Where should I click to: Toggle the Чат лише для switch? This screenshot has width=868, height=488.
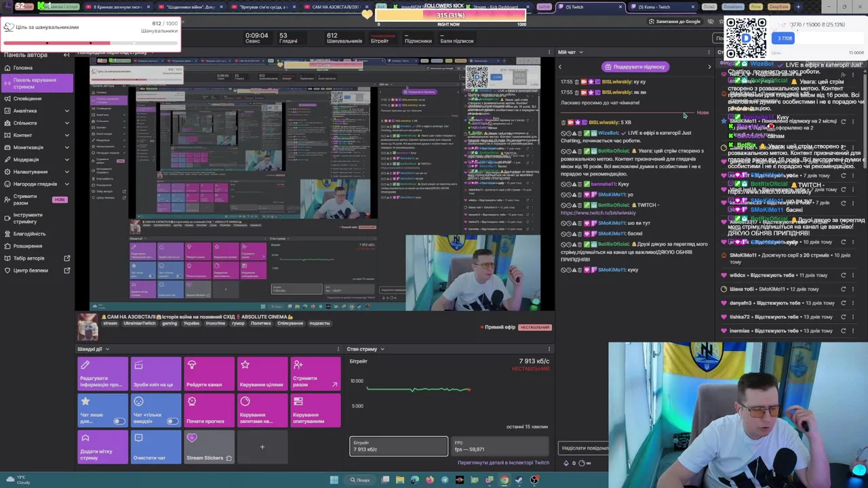(x=119, y=422)
